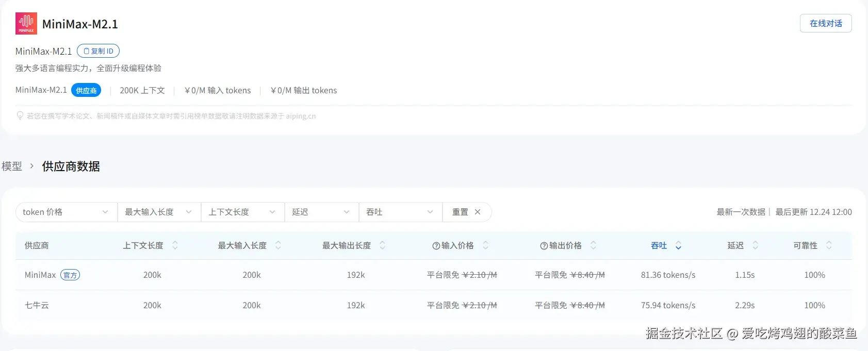Viewport: 868px width, 351px height.
Task: Click the MiniMax-M2.1 page title
Action: point(80,24)
